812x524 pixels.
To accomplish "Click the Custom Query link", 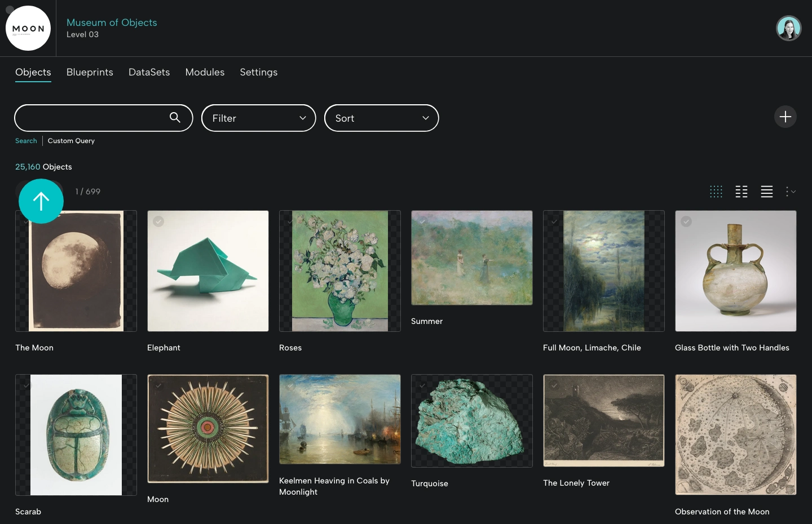I will point(71,141).
